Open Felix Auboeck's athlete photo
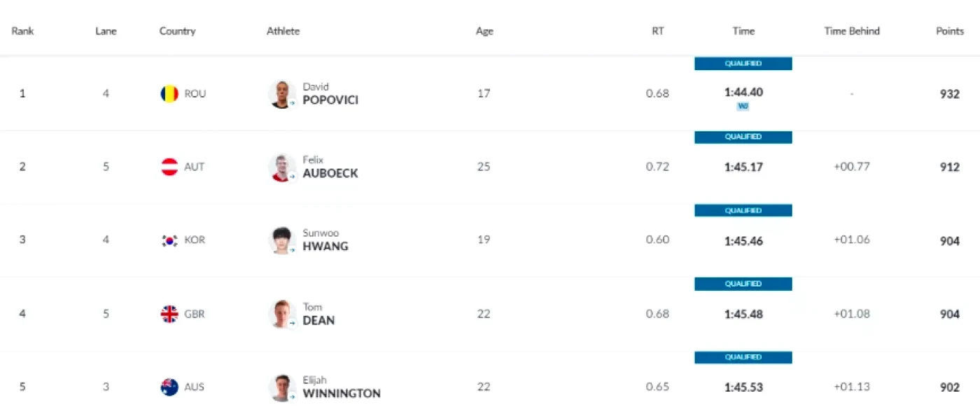Screen dimensions: 980x412 tap(282, 167)
